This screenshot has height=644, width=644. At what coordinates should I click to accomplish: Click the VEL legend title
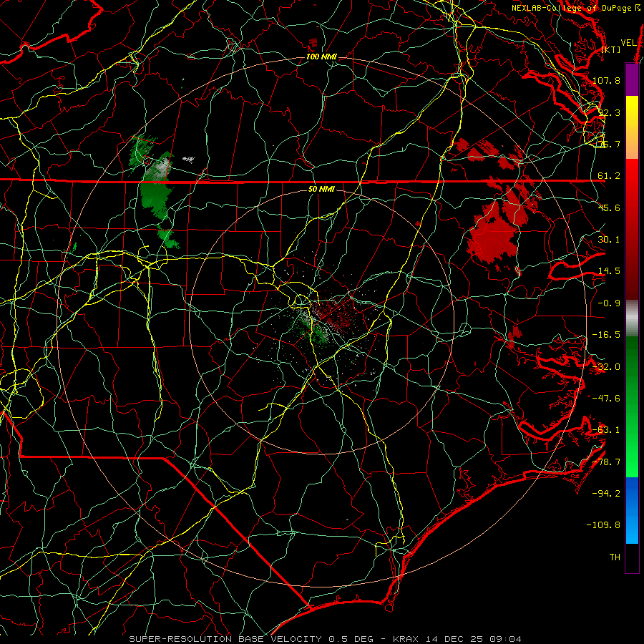[628, 43]
